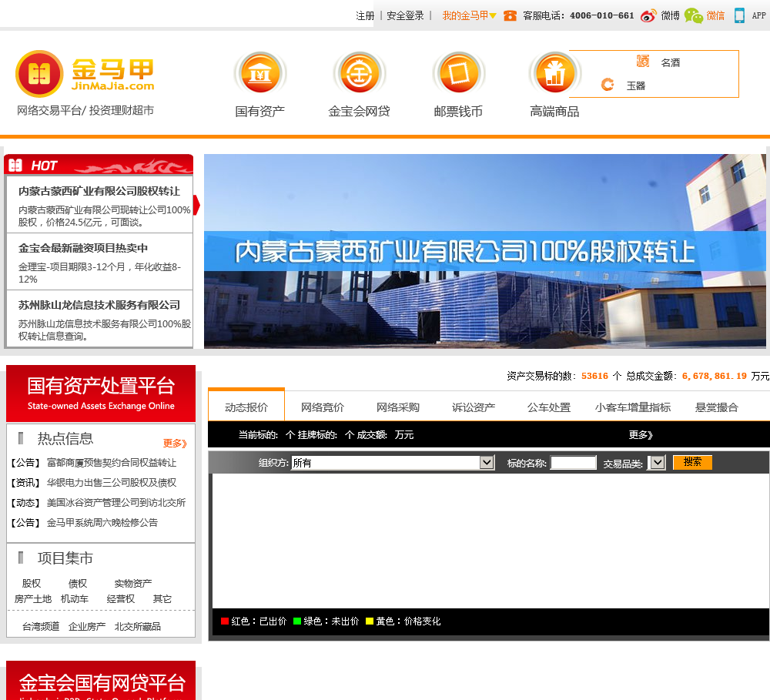Open hot item 金宝会最新融资项目热卖中

click(83, 248)
